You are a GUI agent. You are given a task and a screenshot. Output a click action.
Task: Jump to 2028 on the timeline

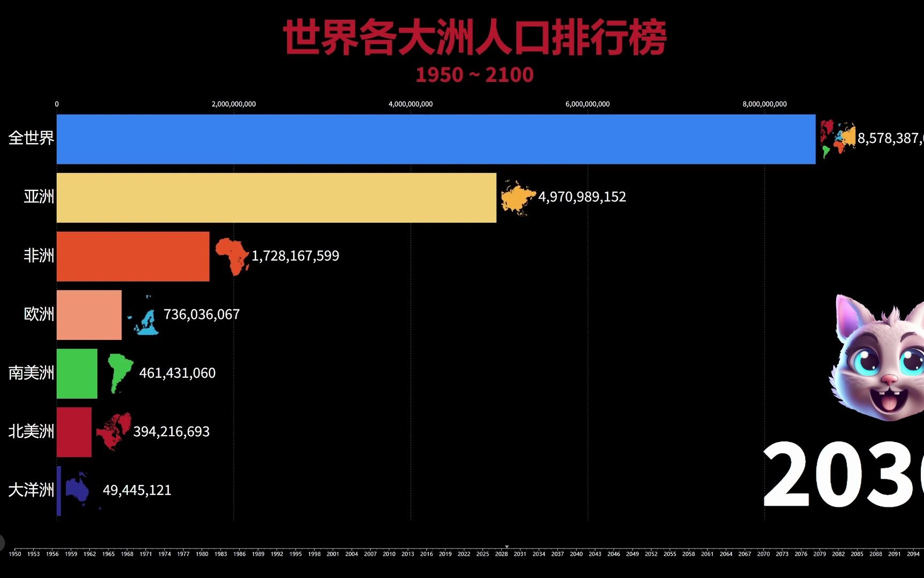pyautogui.click(x=502, y=554)
